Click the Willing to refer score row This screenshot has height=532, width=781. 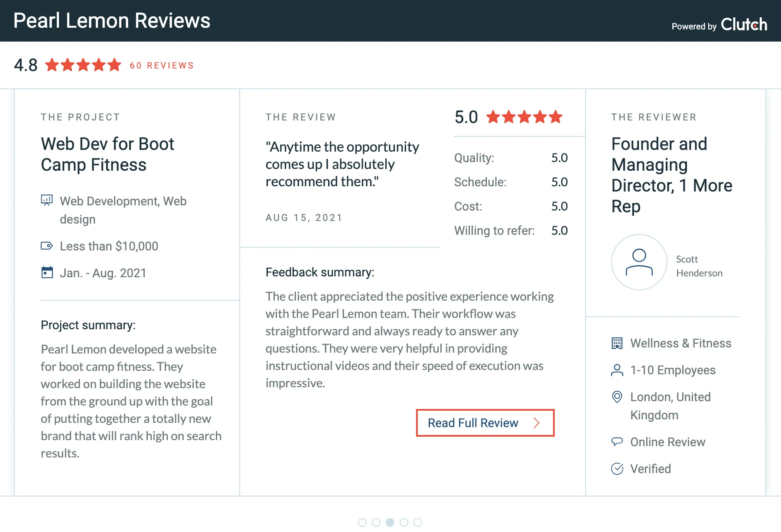(x=511, y=230)
